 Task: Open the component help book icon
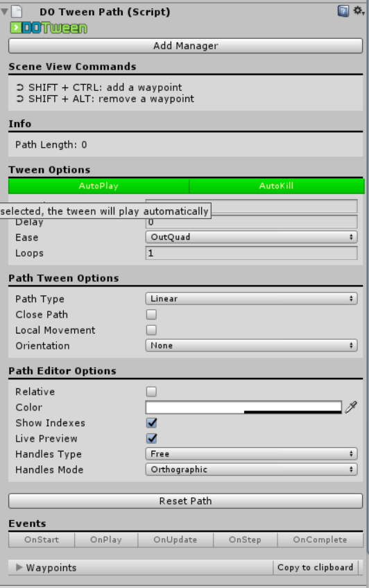tap(343, 11)
